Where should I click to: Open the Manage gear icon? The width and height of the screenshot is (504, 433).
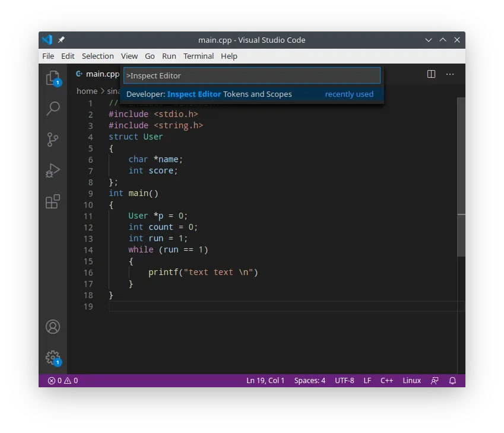click(53, 358)
